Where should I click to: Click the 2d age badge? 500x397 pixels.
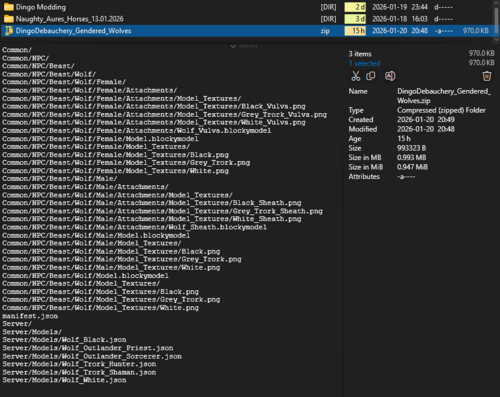click(355, 7)
